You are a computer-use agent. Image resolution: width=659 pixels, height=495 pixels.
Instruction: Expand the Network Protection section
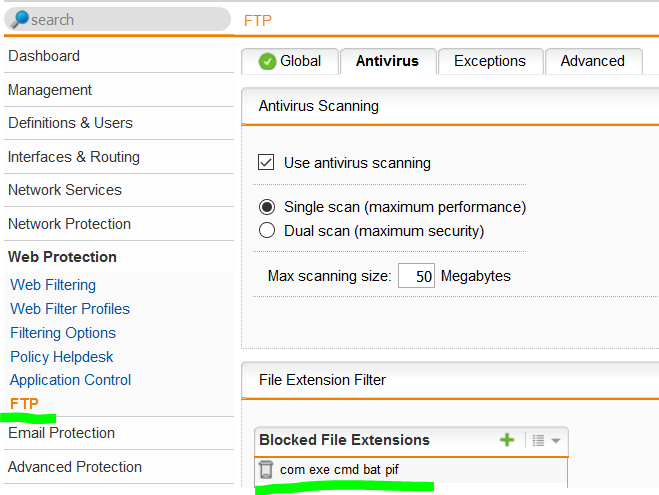pyautogui.click(x=69, y=224)
